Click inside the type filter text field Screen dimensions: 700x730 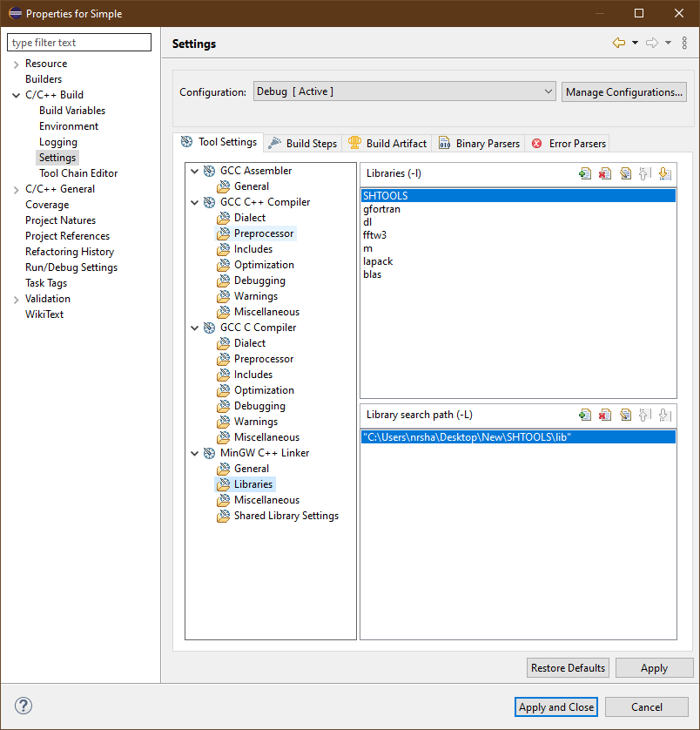78,42
